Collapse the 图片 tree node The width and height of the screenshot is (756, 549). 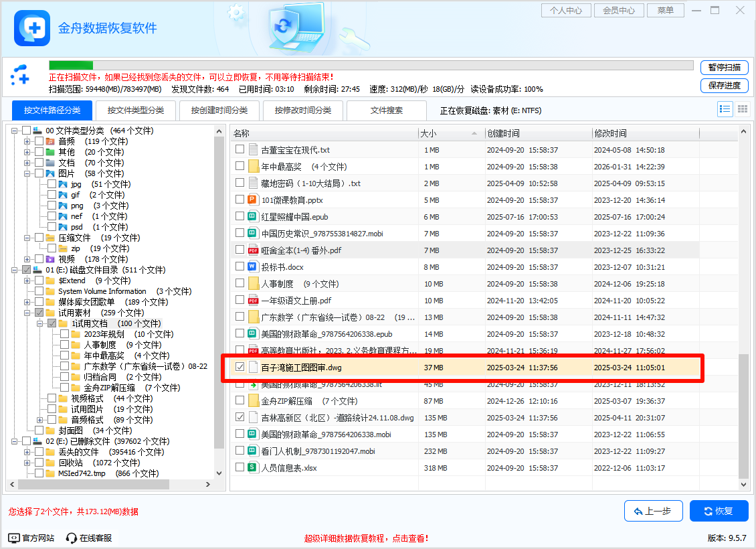(27, 173)
